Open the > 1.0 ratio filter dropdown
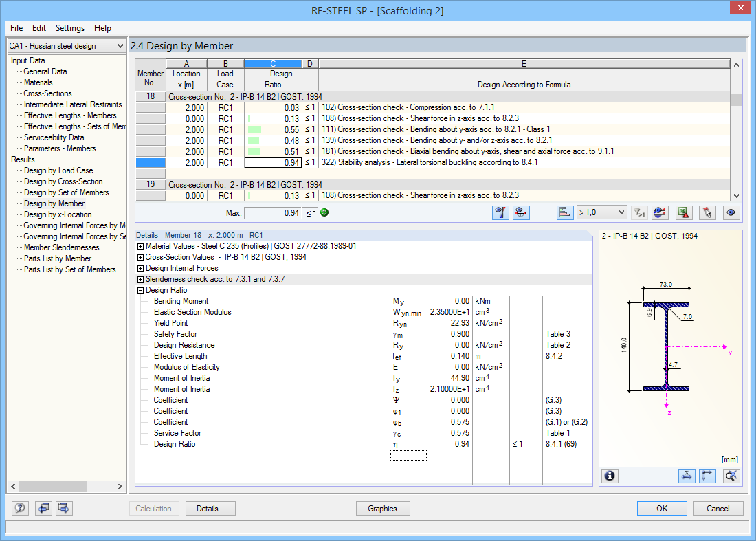This screenshot has width=756, height=541. click(x=601, y=212)
